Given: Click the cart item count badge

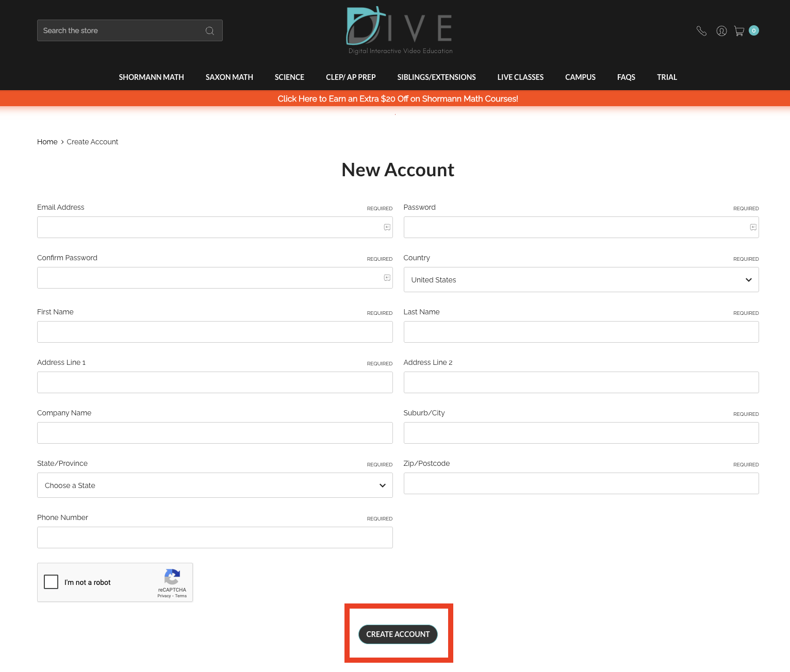Looking at the screenshot, I should pos(754,30).
